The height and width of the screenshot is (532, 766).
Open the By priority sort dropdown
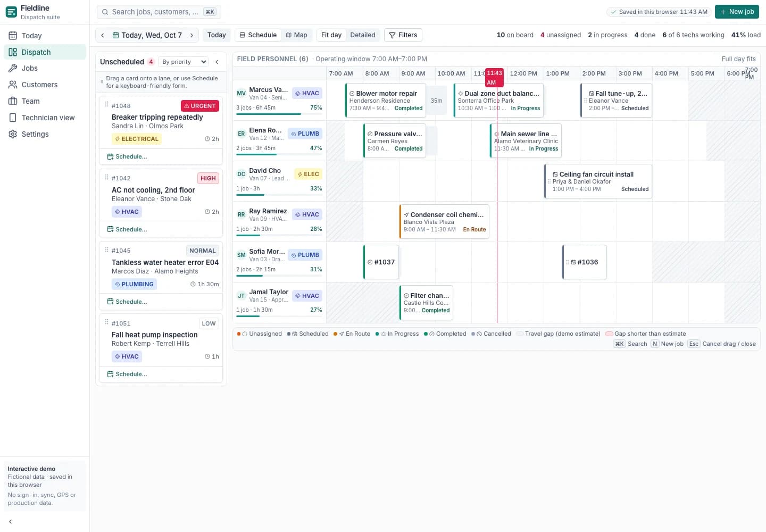coord(184,62)
